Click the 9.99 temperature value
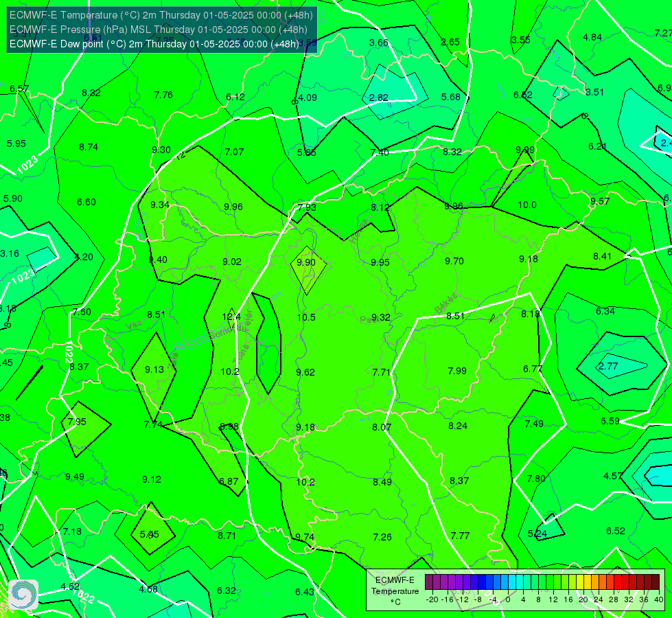The width and height of the screenshot is (672, 618). click(525, 150)
